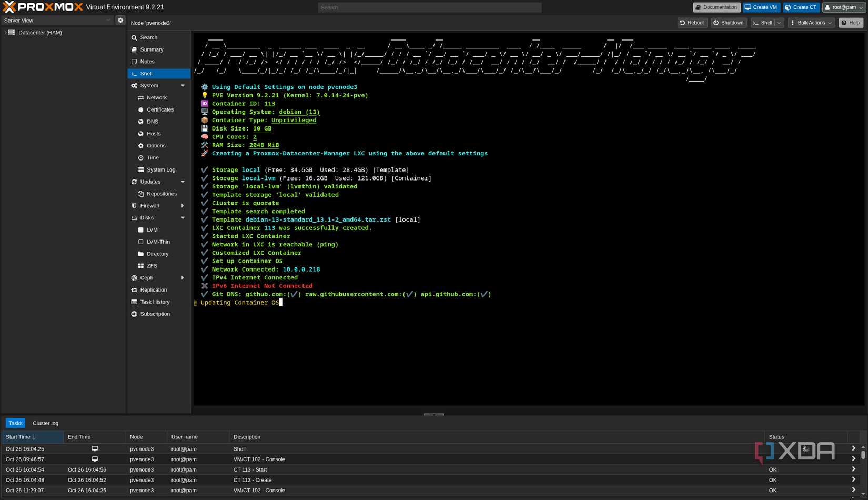Collapse the Disks section arrow
This screenshot has width=868, height=500.
click(183, 218)
